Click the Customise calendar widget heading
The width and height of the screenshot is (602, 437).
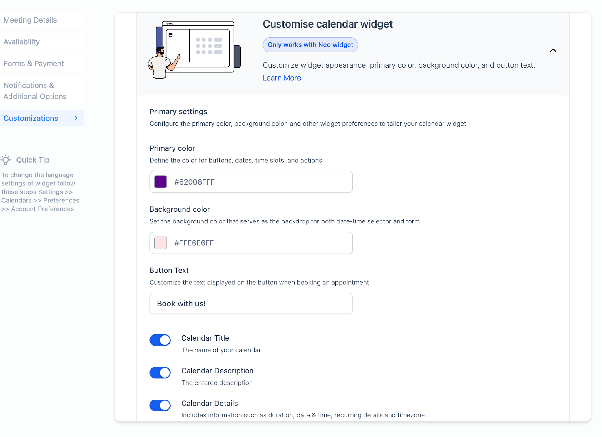[x=327, y=24]
